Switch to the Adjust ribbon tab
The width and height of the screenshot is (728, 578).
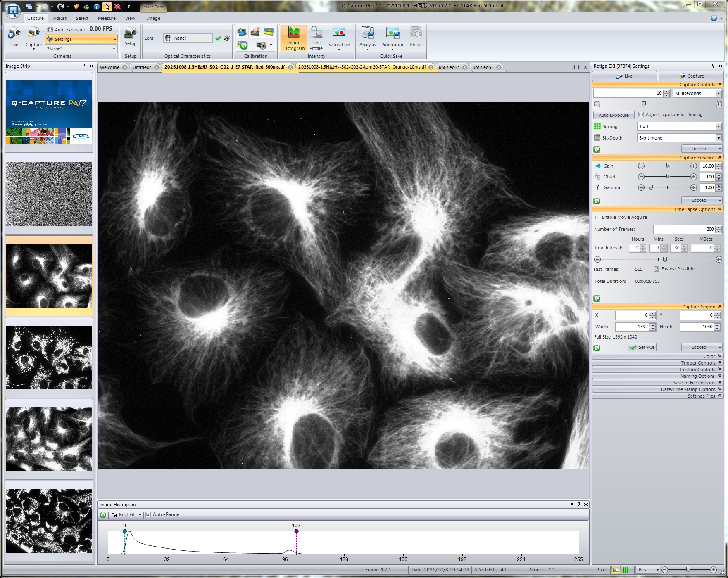[x=60, y=18]
